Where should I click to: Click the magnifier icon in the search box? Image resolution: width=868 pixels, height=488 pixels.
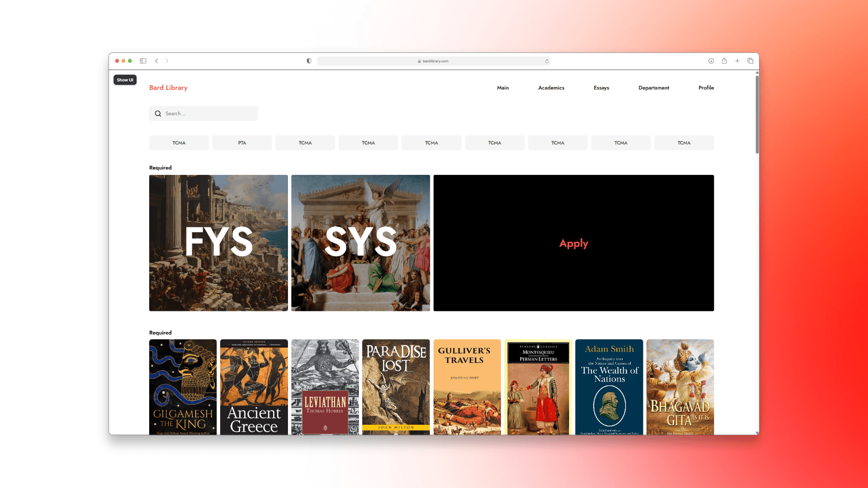click(x=158, y=114)
